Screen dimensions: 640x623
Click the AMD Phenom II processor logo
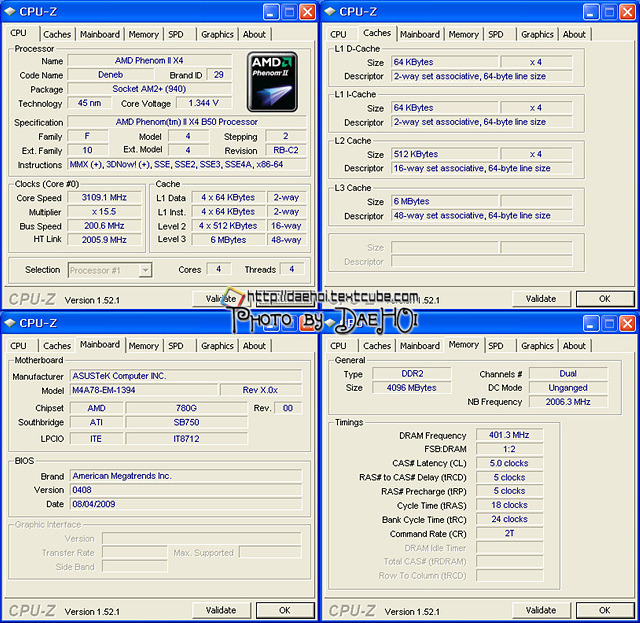pyautogui.click(x=272, y=82)
